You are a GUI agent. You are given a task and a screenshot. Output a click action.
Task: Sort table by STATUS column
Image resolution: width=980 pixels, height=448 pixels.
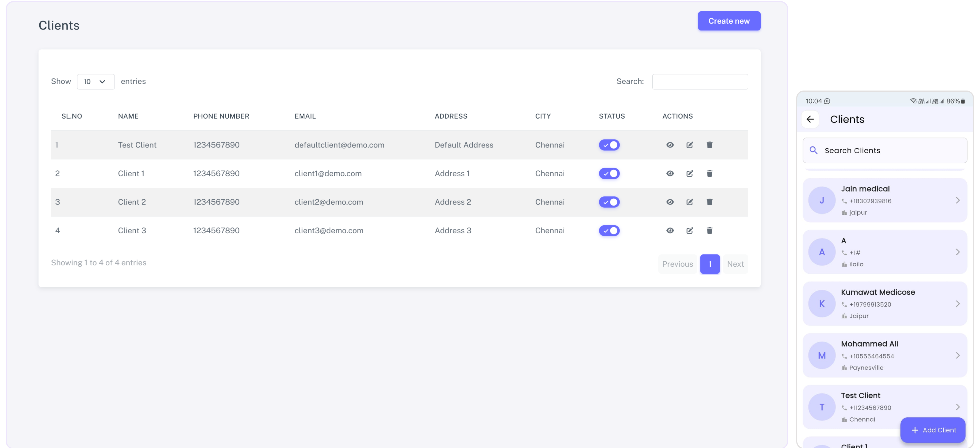click(x=612, y=116)
